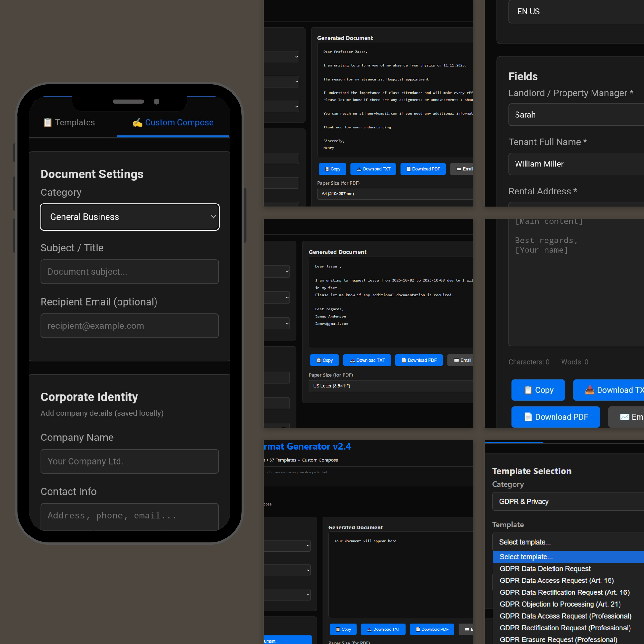The height and width of the screenshot is (644, 644).
Task: Open the Custom Compose tab
Action: coord(173,122)
